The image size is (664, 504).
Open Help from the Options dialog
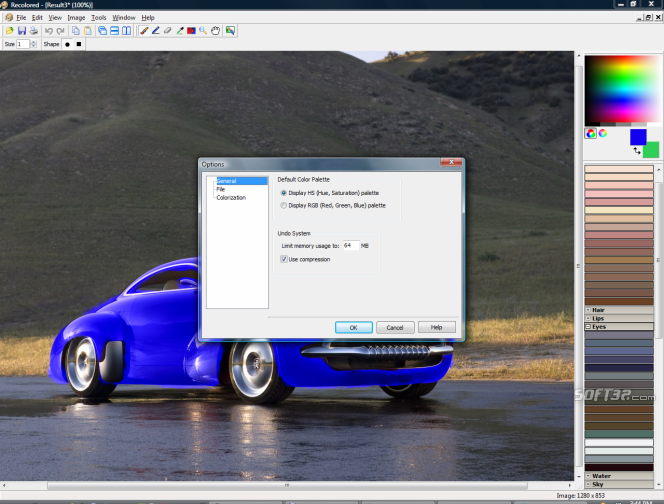(x=437, y=327)
